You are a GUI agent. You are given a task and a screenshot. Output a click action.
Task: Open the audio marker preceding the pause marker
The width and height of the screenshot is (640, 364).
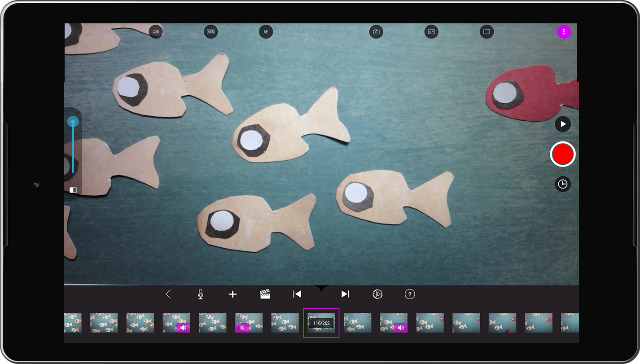183,328
